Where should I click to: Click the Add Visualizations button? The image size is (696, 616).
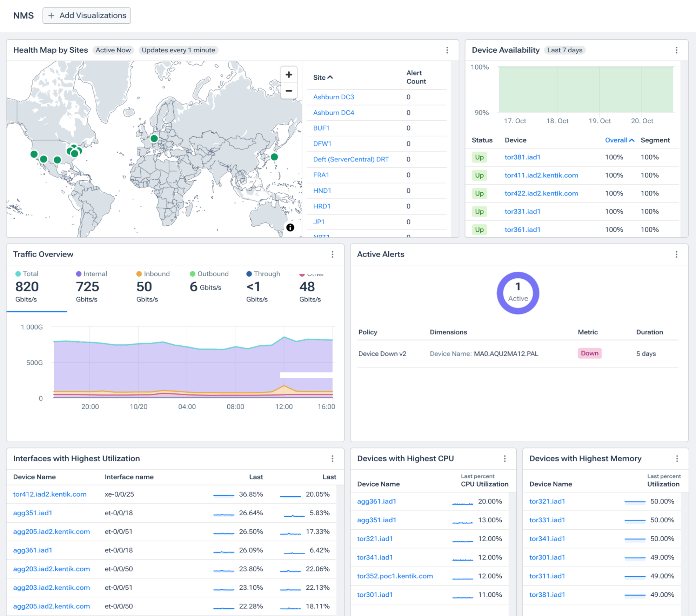[x=87, y=15]
